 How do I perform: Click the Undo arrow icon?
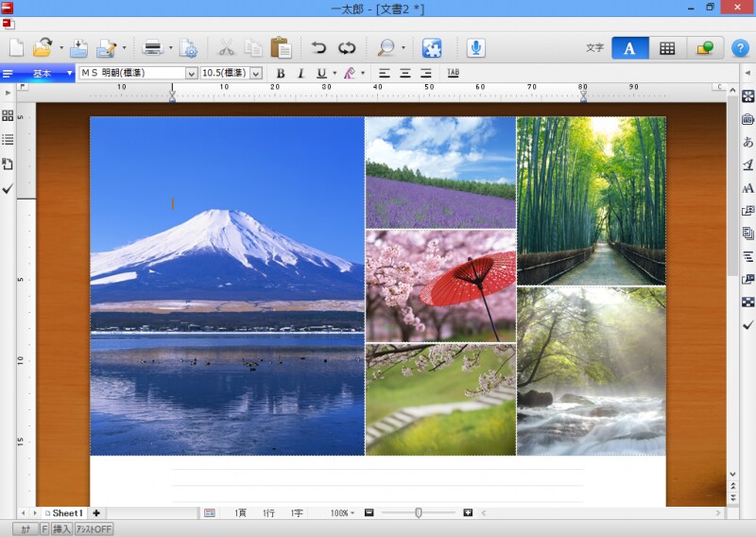click(x=318, y=48)
